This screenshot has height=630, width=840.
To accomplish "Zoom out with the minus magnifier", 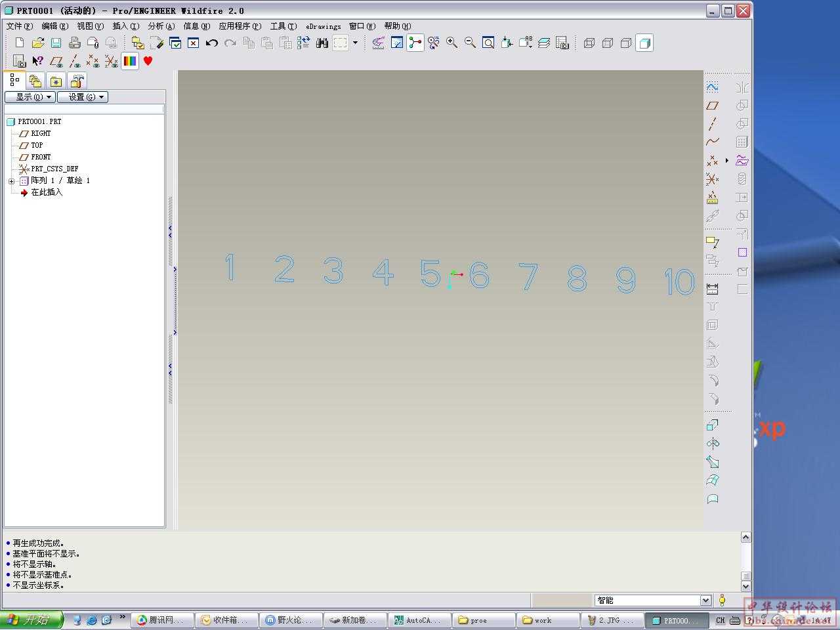I will point(470,43).
